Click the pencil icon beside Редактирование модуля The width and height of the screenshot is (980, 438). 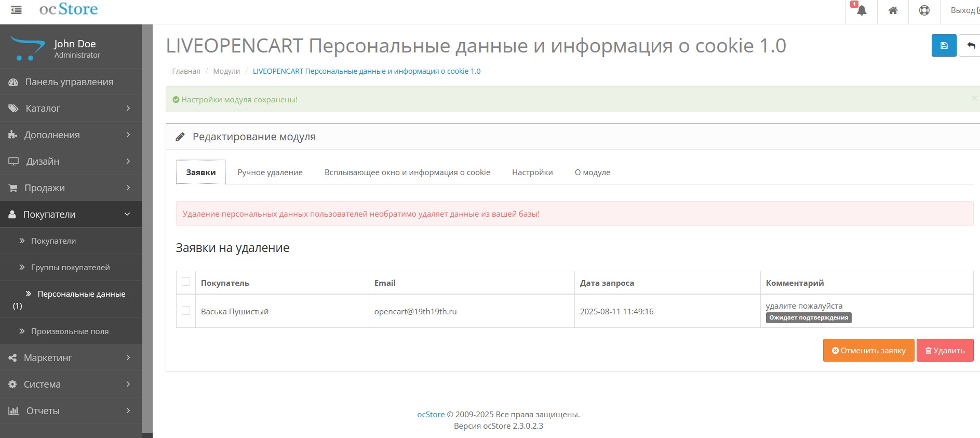pos(180,137)
